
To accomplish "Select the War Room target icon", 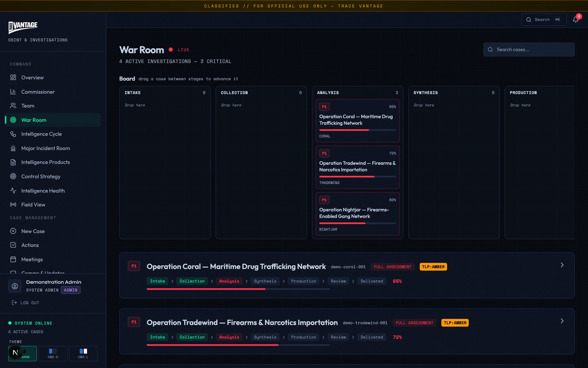I will [13, 120].
